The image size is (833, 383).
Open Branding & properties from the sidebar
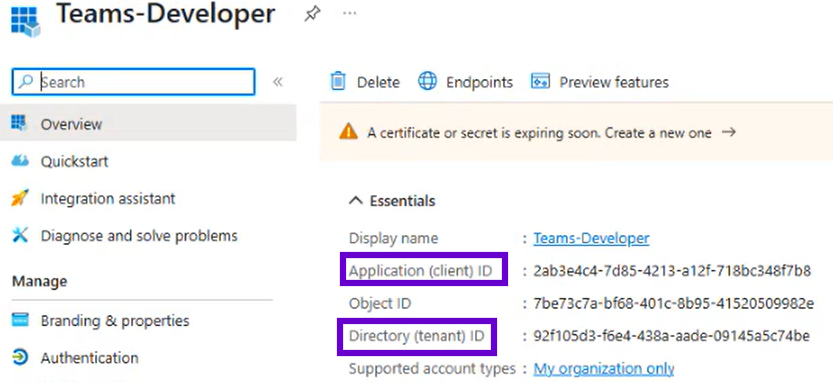coord(115,321)
